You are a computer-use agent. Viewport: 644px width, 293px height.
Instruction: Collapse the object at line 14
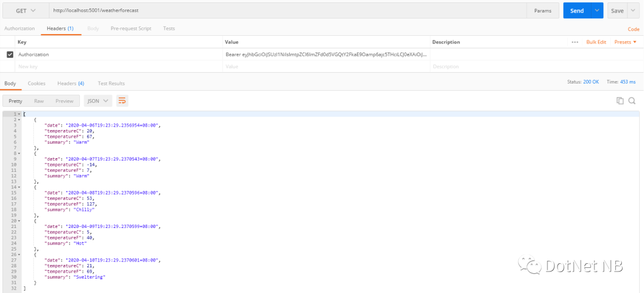pyautogui.click(x=19, y=187)
